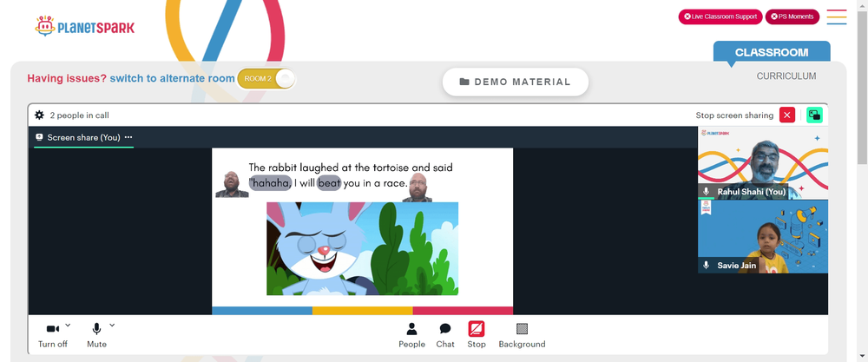Screen dimensions: 868x362
Task: Open the People panel
Action: coord(411,335)
